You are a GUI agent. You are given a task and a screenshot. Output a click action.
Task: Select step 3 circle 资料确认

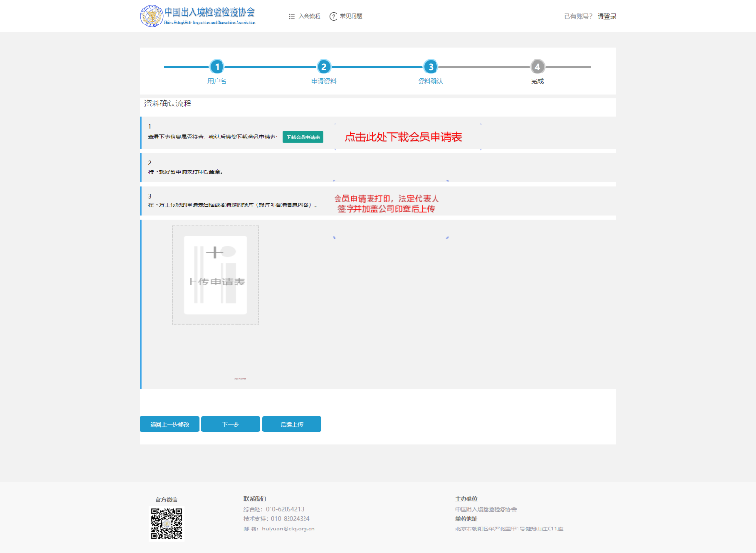[430, 67]
